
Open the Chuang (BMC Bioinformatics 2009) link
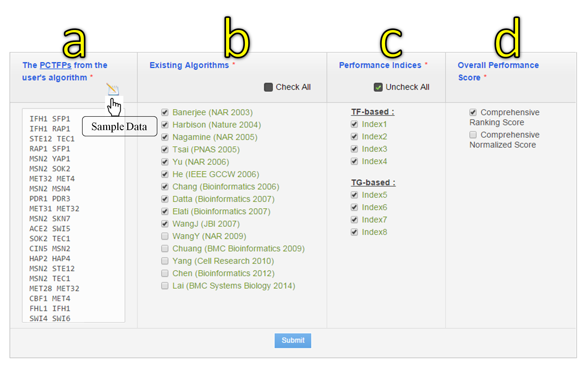click(238, 249)
